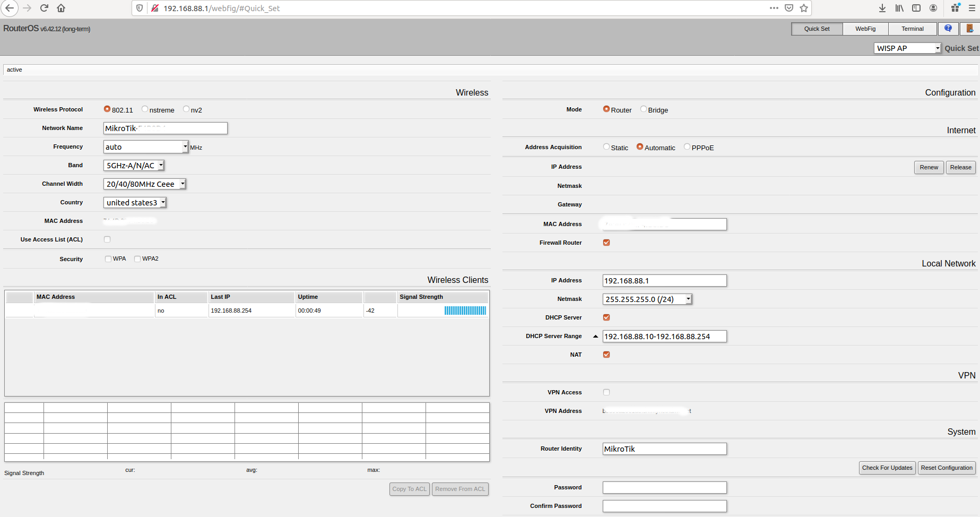Viewport: 980px width, 517px height.
Task: Click the RouterOS logout door icon
Action: (x=969, y=29)
